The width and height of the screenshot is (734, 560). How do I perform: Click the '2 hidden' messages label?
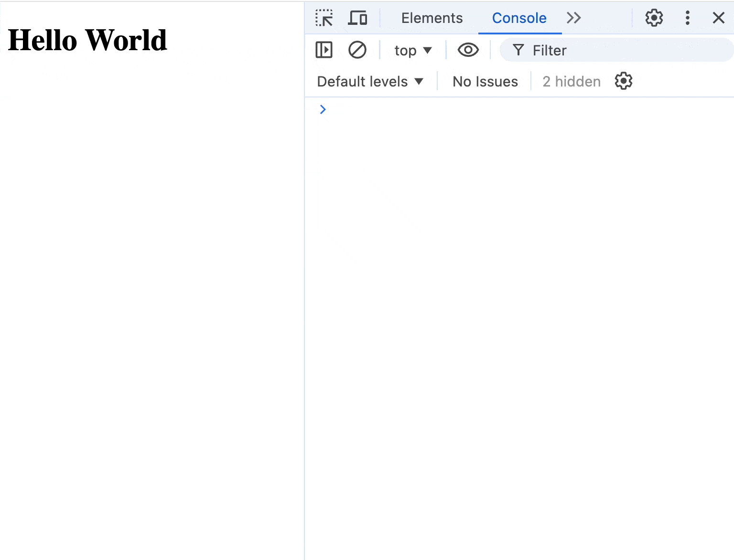(572, 82)
